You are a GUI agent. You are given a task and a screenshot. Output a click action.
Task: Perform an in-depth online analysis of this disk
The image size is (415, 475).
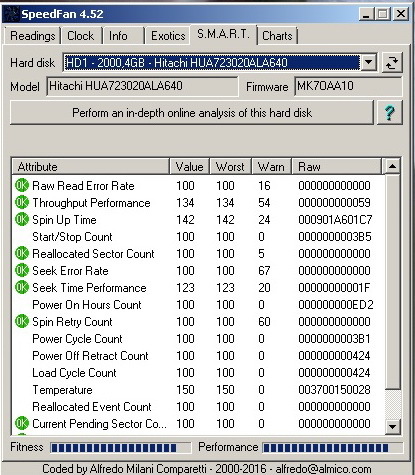coord(192,113)
